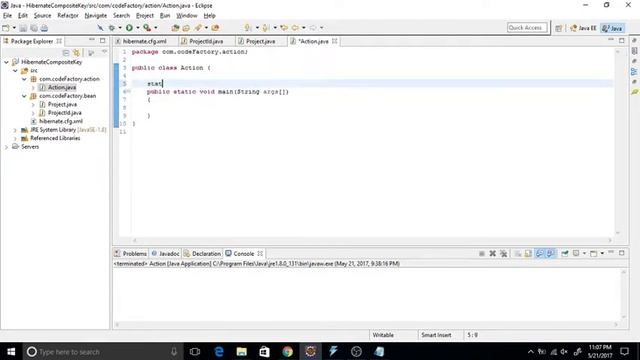Toggle Link with Editor in Package Explorer
This screenshot has height=360, width=640.
pyautogui.click(x=76, y=53)
